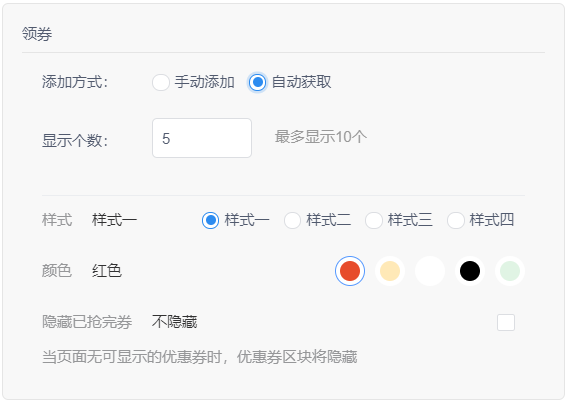Click the 最多显示10个 hint text
The image size is (566, 408).
click(321, 137)
